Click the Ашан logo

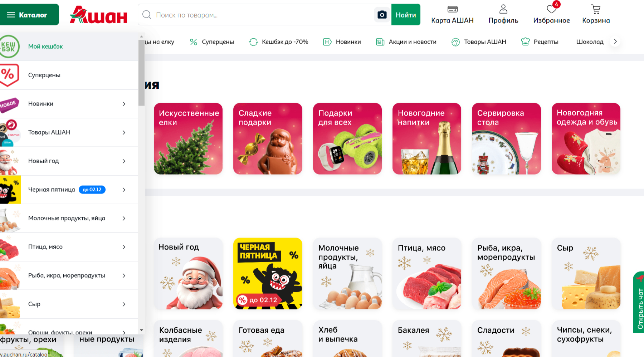[x=98, y=15]
